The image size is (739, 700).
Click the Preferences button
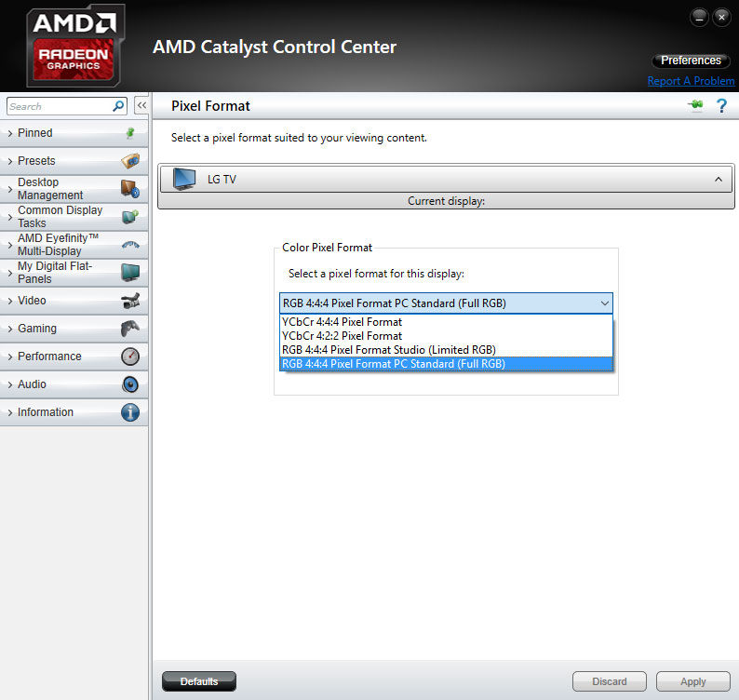pyautogui.click(x=691, y=61)
